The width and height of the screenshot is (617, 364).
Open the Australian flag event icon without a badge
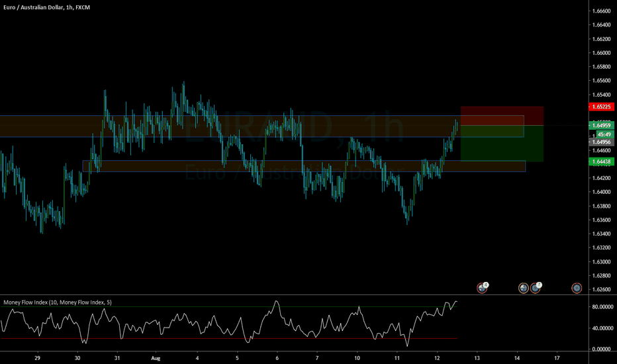point(523,289)
